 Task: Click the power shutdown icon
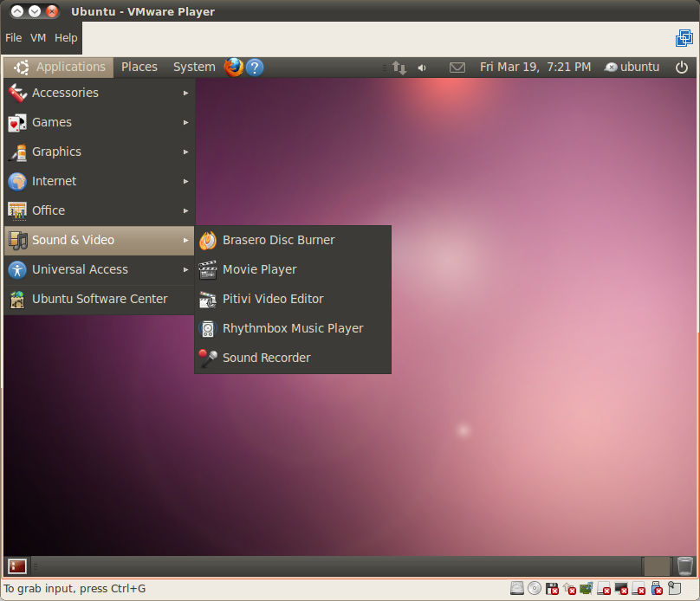pyautogui.click(x=682, y=67)
